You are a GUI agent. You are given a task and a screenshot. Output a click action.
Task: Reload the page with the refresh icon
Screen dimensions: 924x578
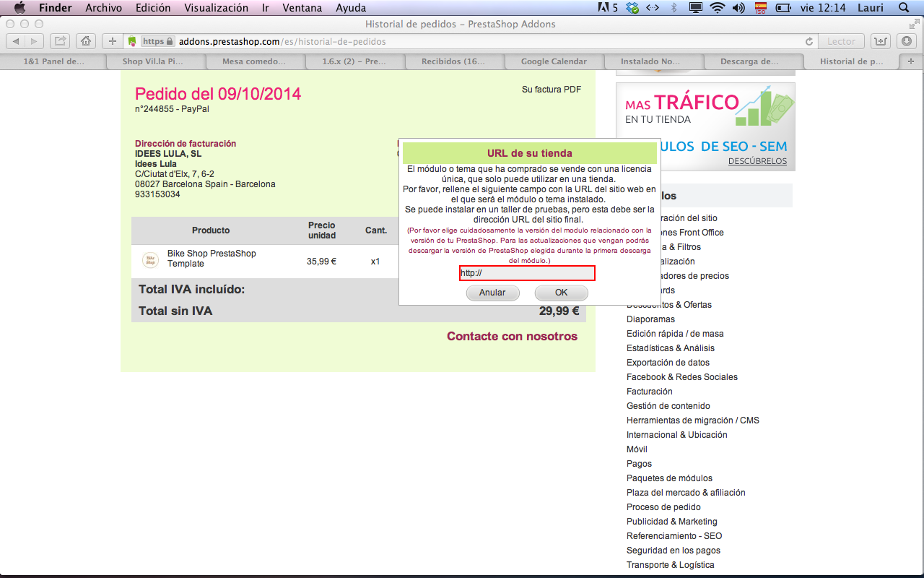809,42
